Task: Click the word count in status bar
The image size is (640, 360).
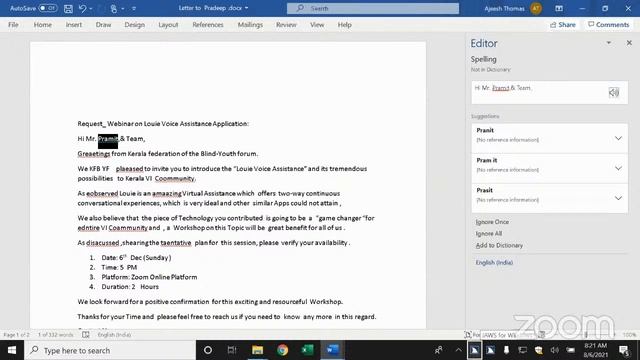Action: tap(56, 335)
